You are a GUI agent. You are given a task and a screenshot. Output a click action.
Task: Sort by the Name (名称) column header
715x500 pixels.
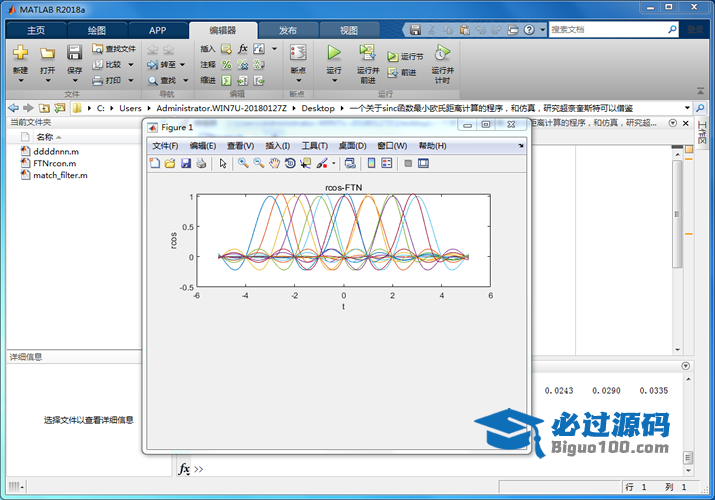point(45,137)
